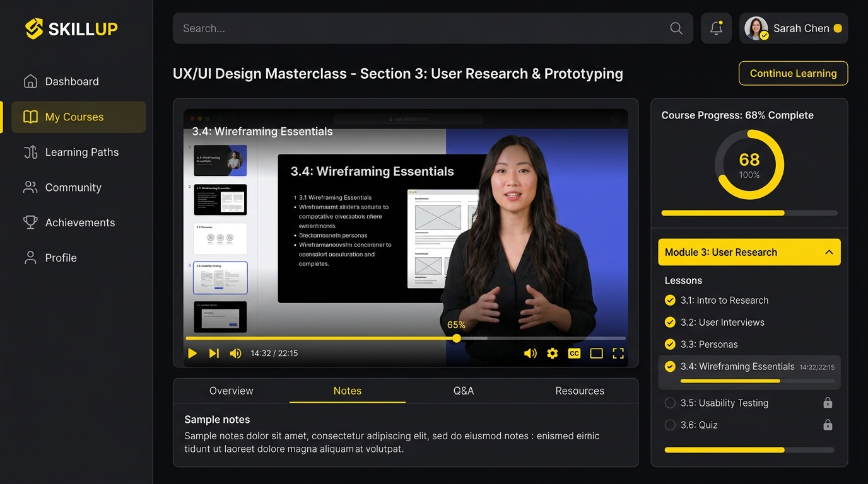
Task: Toggle the 3.1 Intro to Research checkmark
Action: [x=670, y=300]
